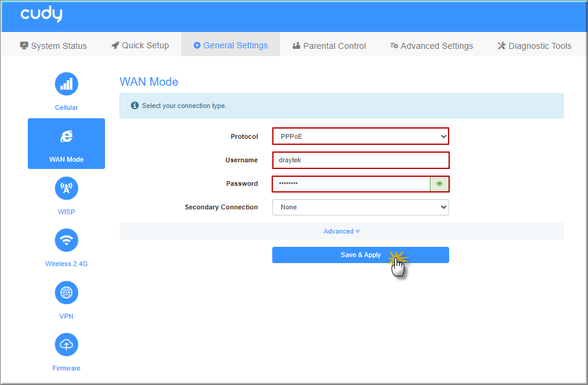This screenshot has width=588, height=385.
Task: Open the Diagnostic Tools tab
Action: (x=534, y=46)
